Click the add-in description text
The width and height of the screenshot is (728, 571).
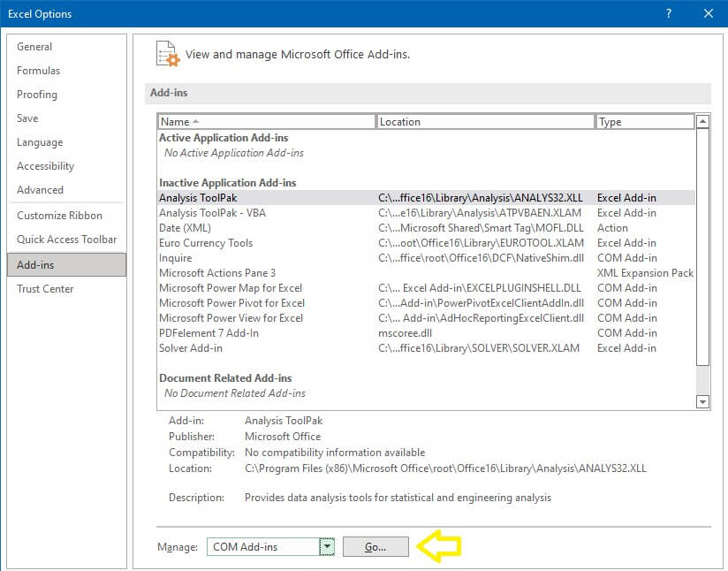pos(398,498)
